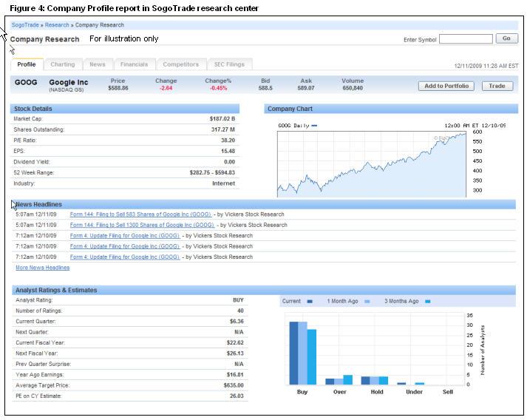Click the Buy bar group in analyst chart
This screenshot has height=420, width=527.
click(x=303, y=353)
